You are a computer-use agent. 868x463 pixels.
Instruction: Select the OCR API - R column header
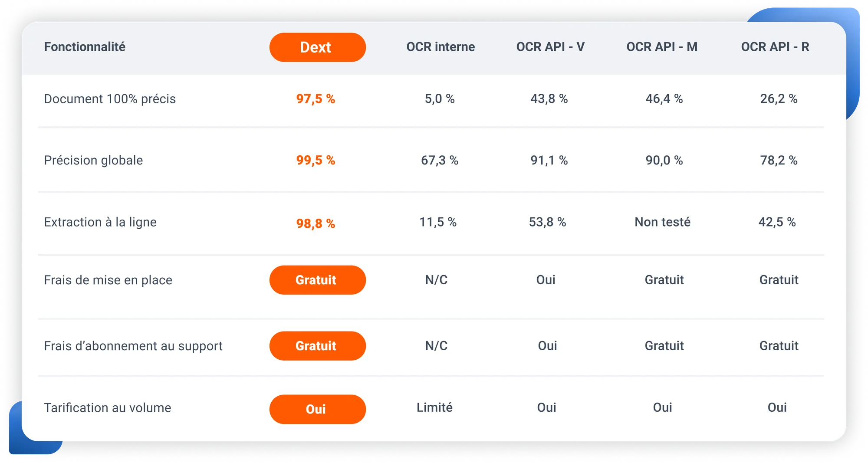point(775,47)
